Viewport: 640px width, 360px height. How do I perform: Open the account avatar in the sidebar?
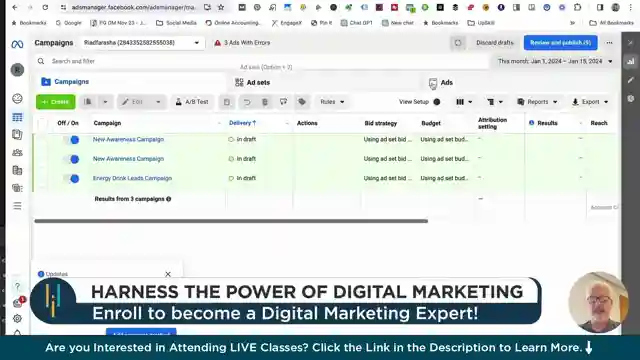(x=17, y=70)
